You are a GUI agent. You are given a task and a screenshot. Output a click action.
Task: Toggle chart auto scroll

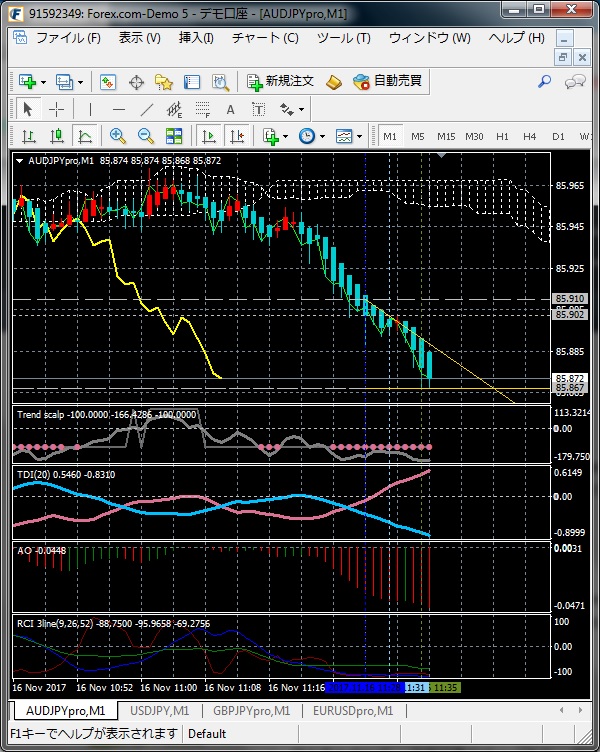pos(209,137)
